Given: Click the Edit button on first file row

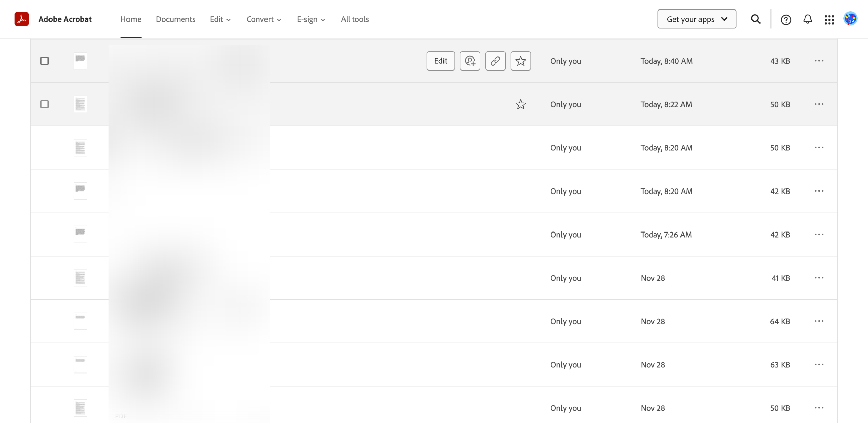Looking at the screenshot, I should pyautogui.click(x=440, y=61).
